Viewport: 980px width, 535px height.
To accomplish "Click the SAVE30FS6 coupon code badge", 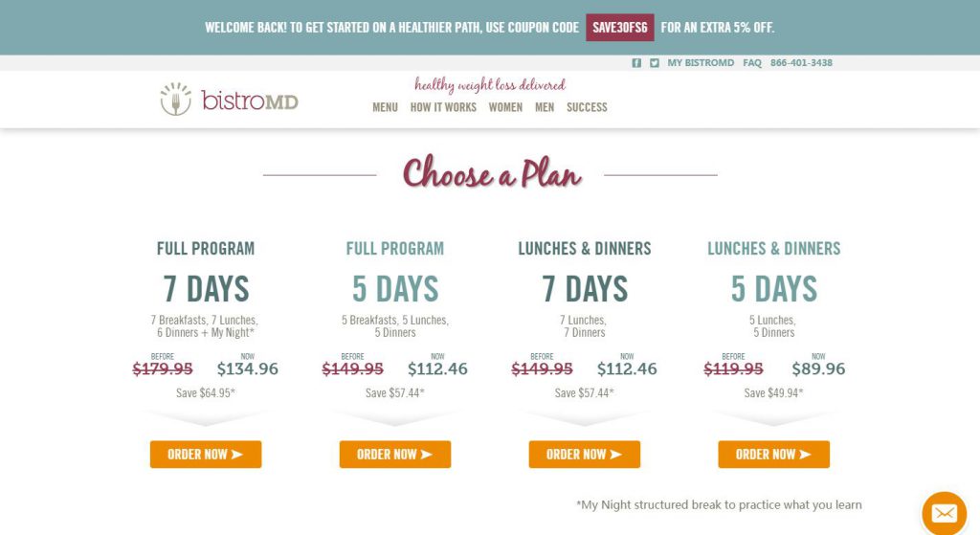I will 620,28.
